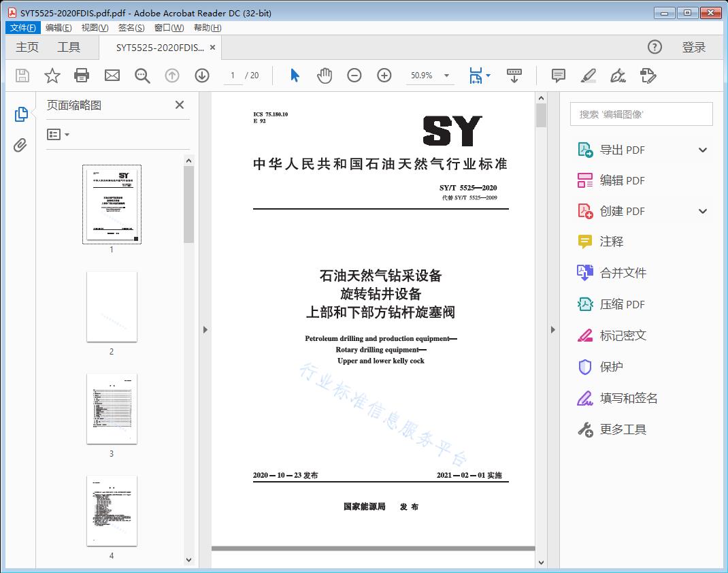Open the 视图(V) menu

(95, 28)
